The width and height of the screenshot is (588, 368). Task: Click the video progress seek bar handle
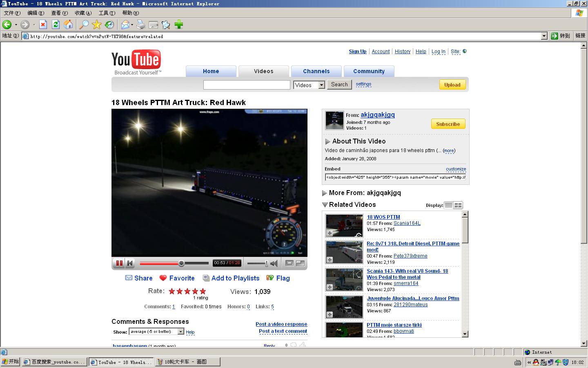(181, 263)
